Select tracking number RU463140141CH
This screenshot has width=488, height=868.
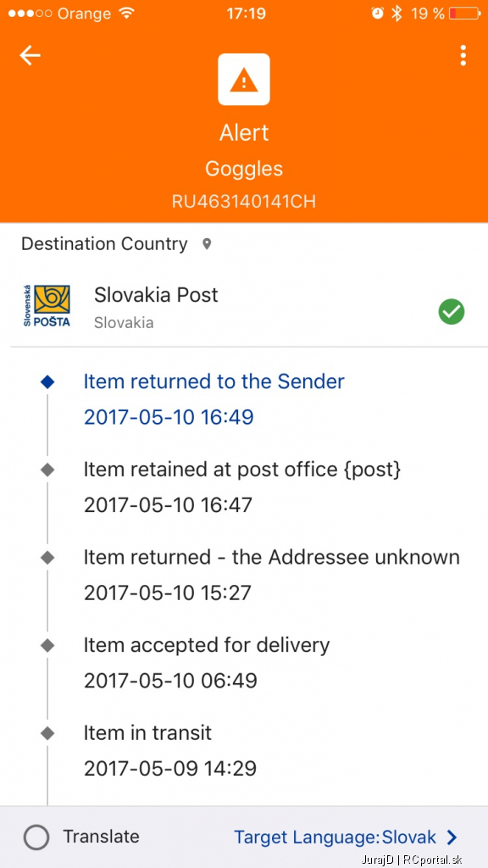click(x=244, y=201)
